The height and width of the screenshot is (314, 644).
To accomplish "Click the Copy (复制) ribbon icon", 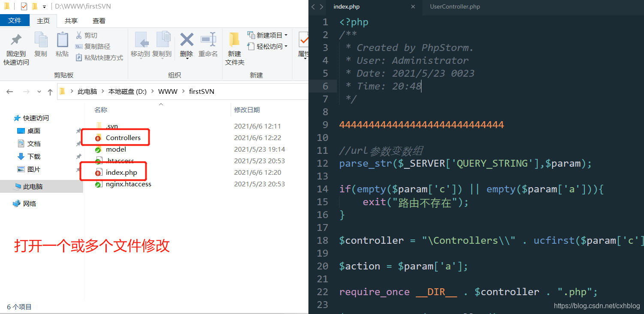I will click(41, 40).
